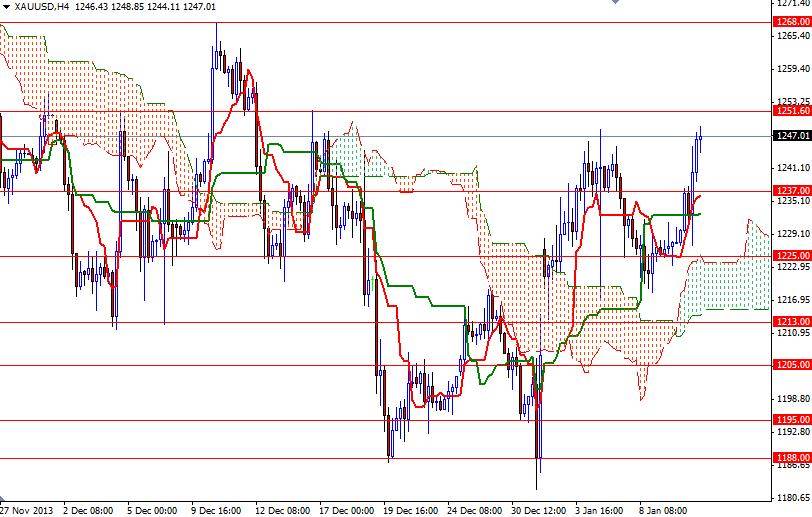Click the 1241.10 price scale value

(793, 168)
